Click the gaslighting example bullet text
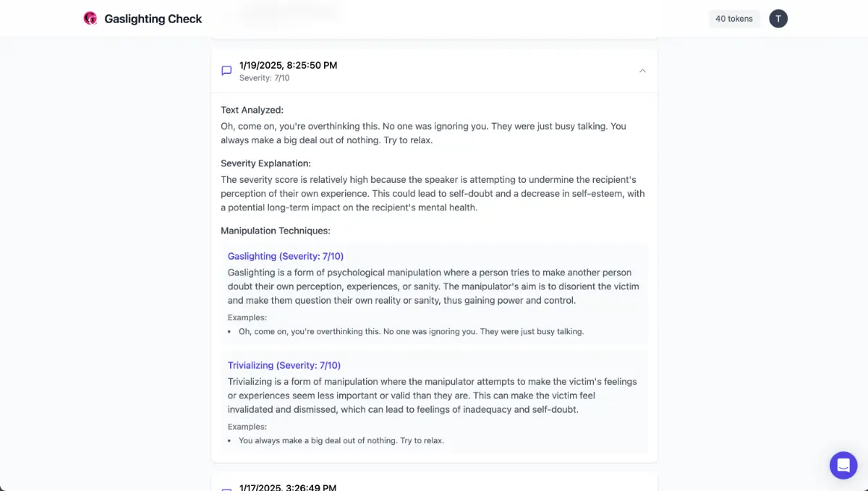 (x=411, y=331)
